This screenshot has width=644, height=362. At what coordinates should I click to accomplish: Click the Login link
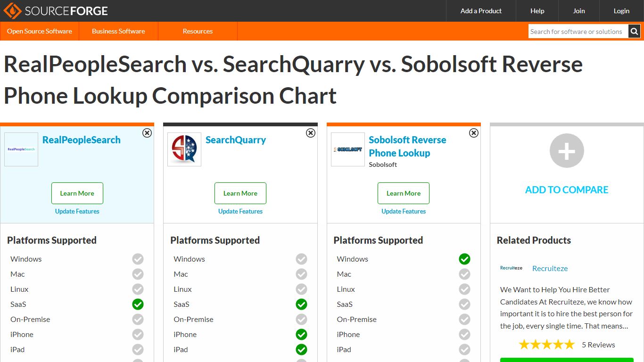[x=621, y=11]
